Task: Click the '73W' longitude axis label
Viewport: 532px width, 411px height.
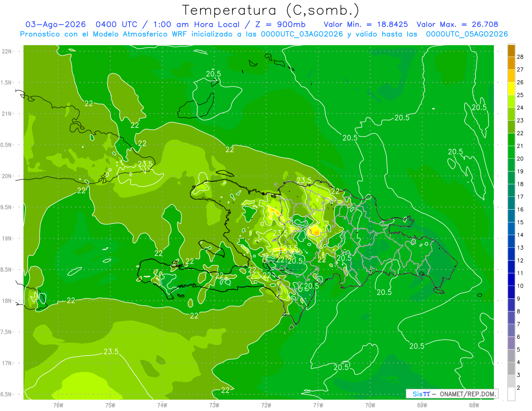Action: [214, 404]
